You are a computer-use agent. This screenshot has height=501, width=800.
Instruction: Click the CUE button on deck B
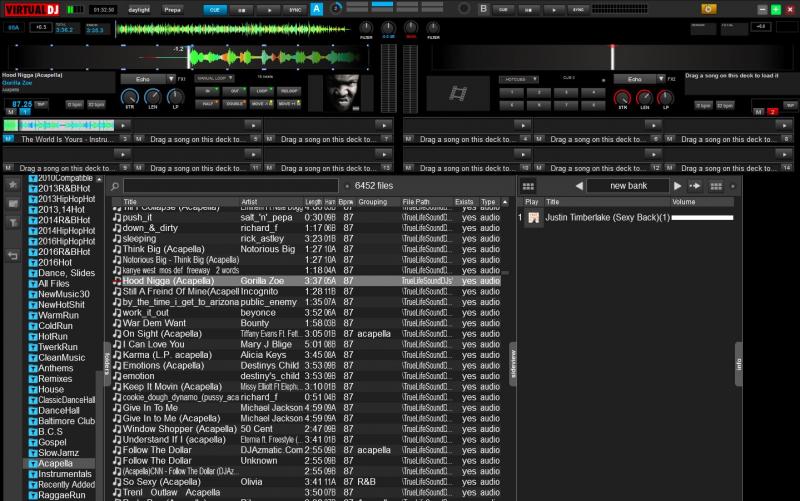[503, 9]
